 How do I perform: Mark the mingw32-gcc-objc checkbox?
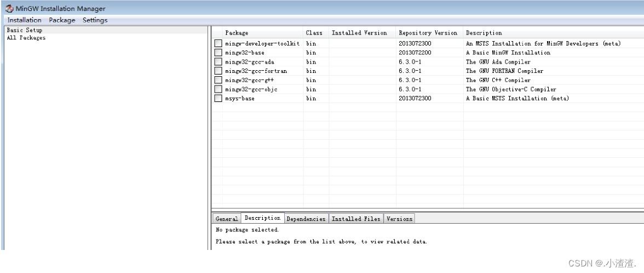pos(218,89)
